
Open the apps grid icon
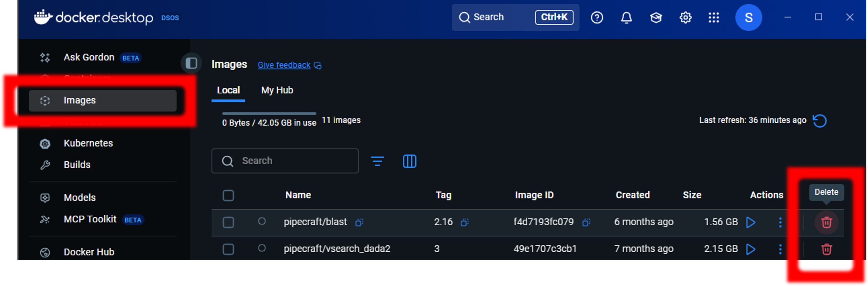tap(713, 17)
